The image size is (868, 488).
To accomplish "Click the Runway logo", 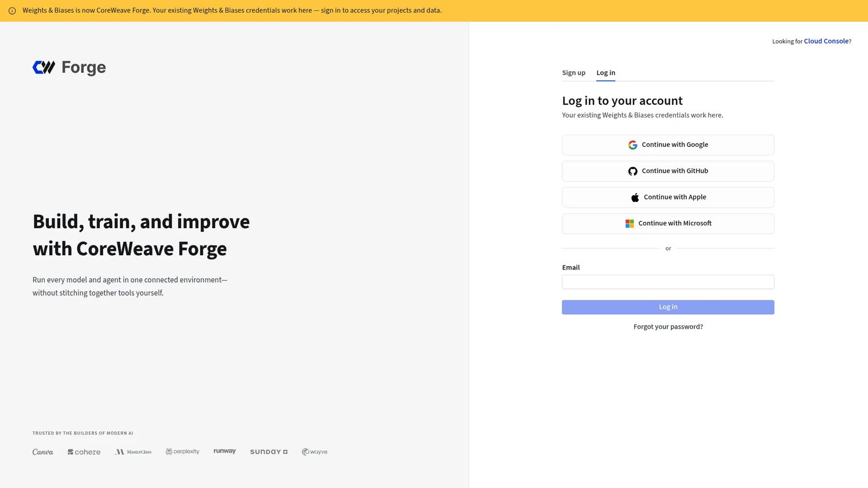I will tap(225, 451).
